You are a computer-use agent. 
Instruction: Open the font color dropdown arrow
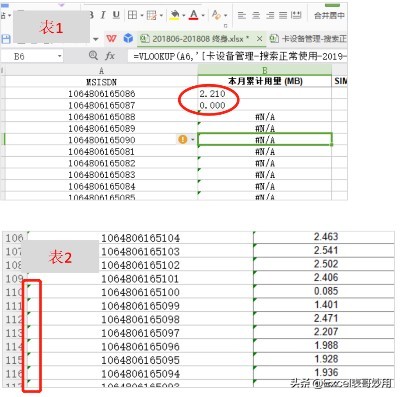coord(203,15)
